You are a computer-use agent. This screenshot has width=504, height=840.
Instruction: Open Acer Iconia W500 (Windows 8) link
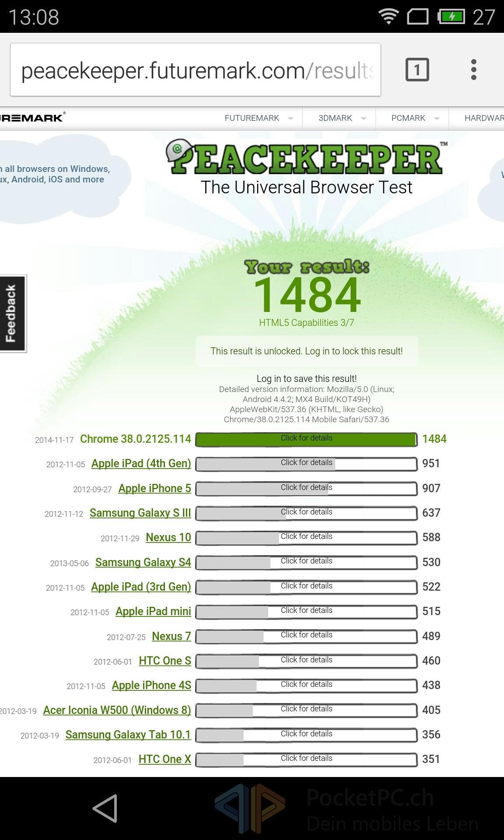coord(117,710)
